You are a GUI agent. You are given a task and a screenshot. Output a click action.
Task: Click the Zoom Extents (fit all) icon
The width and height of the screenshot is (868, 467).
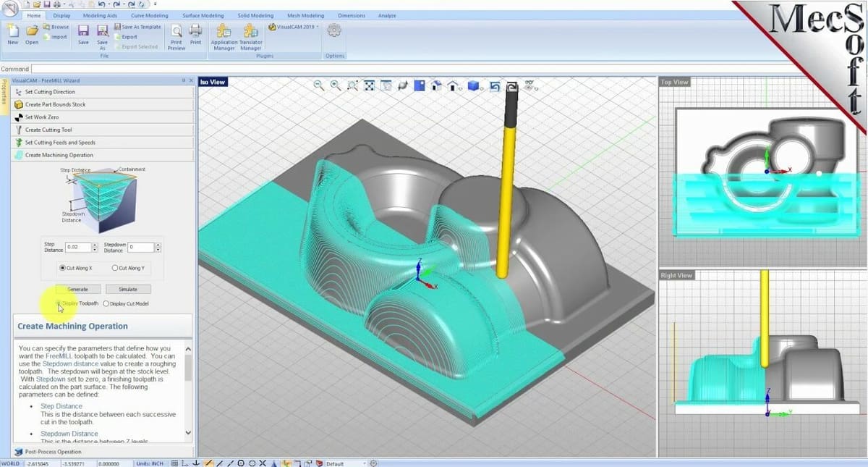point(369,85)
